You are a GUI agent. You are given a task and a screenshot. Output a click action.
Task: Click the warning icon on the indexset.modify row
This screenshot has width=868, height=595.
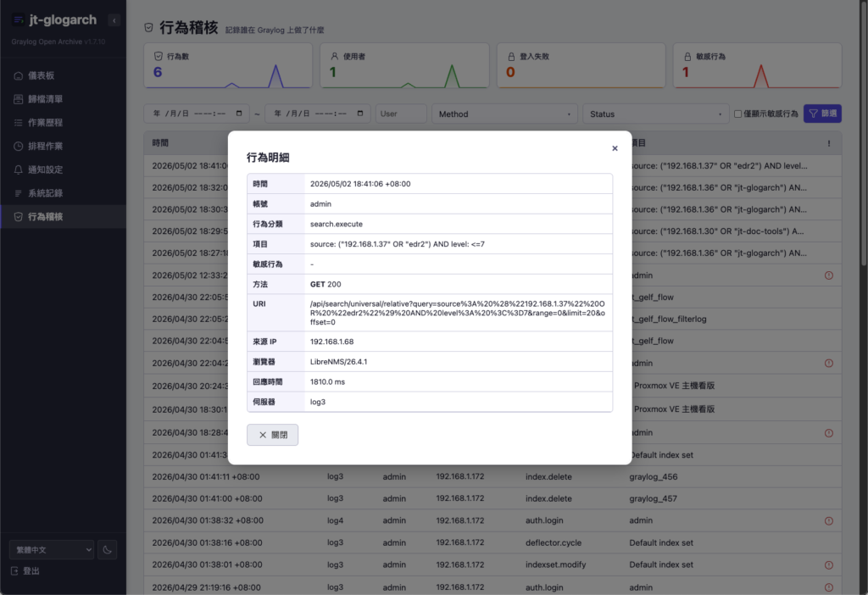click(x=829, y=565)
